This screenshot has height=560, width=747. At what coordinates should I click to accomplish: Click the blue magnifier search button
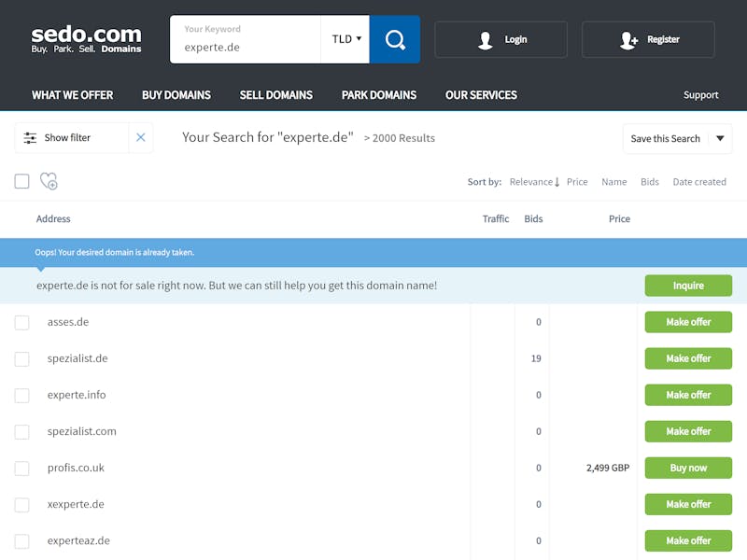pos(395,39)
